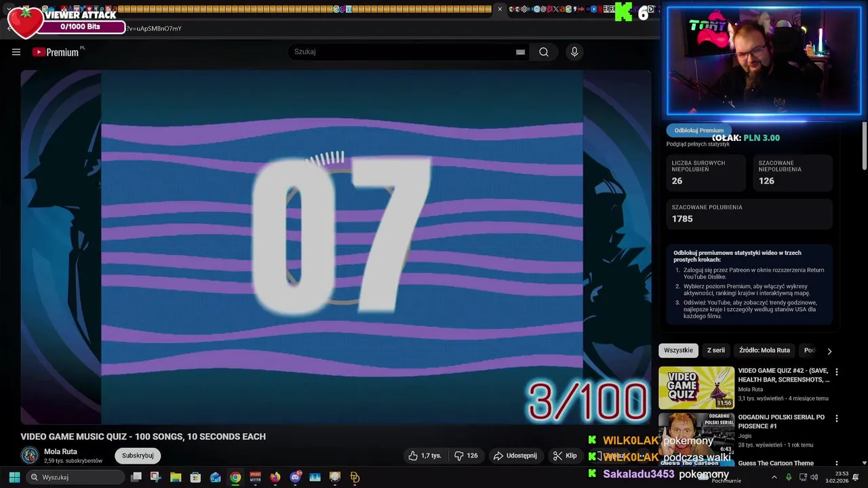Open Guess The Cartoon Theme video title
This screenshot has width=868, height=488.
point(776,464)
